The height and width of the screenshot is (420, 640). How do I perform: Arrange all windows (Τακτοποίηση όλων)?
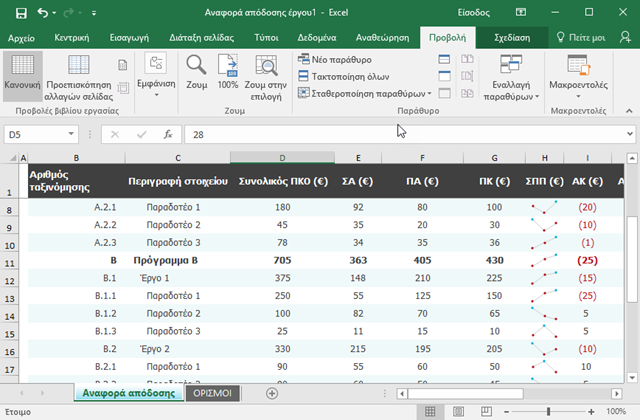pos(344,76)
